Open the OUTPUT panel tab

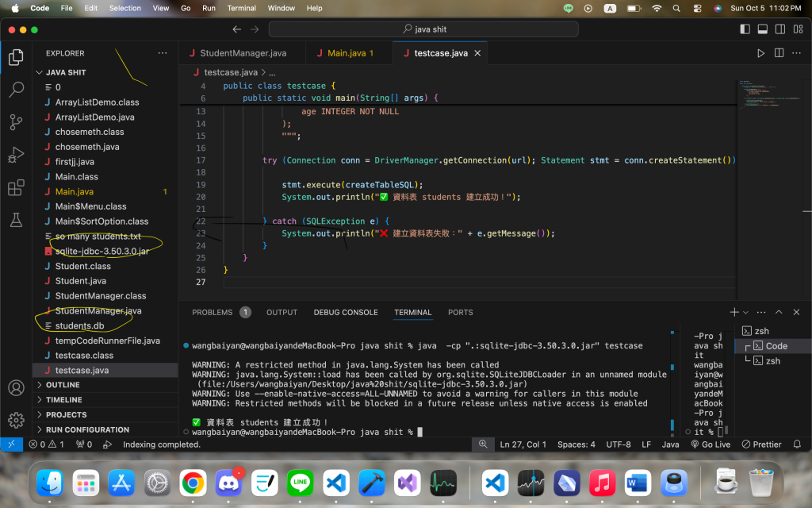coord(282,312)
